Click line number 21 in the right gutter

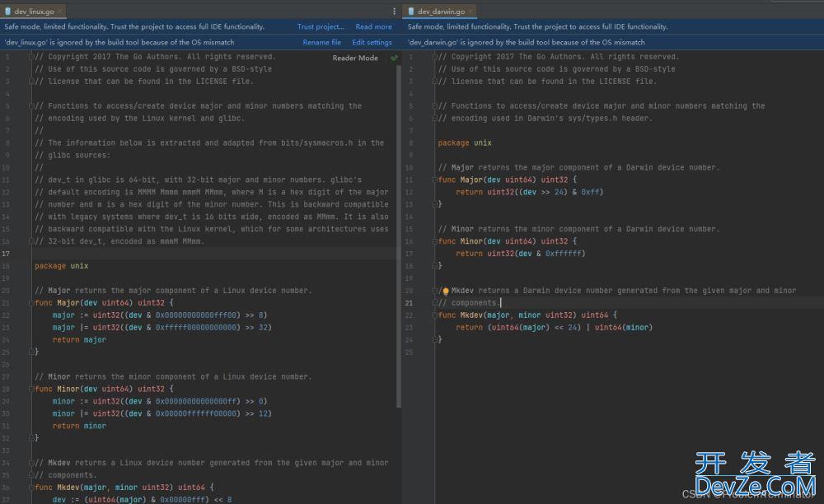[409, 303]
